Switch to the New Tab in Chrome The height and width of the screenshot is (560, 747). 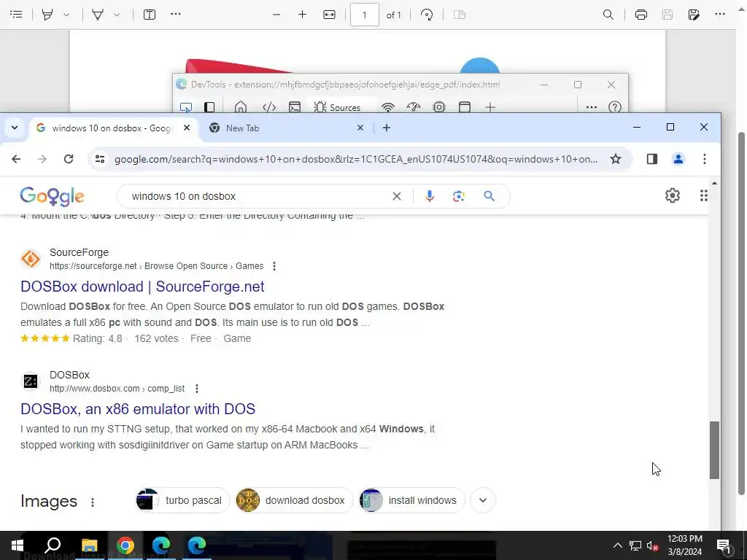point(281,128)
